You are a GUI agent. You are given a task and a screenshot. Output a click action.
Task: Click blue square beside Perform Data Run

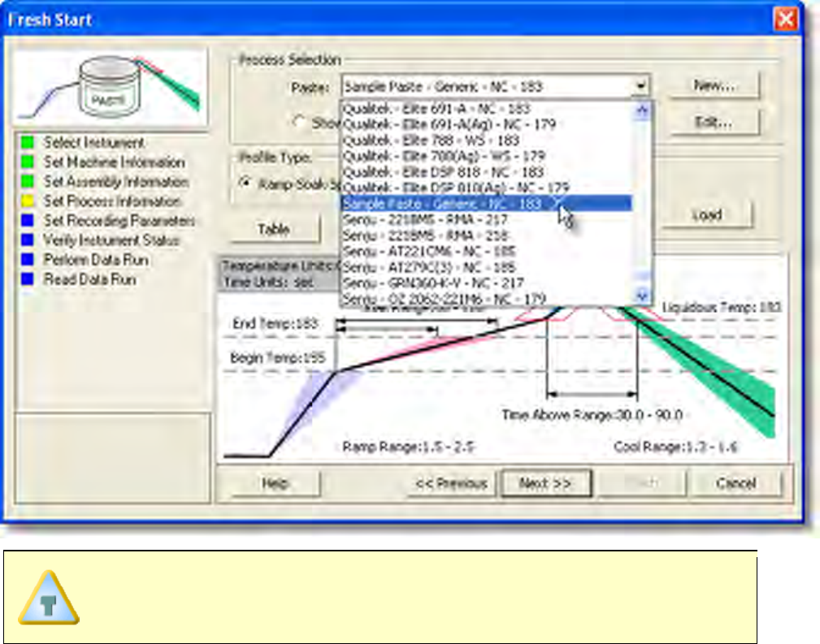[x=27, y=260]
